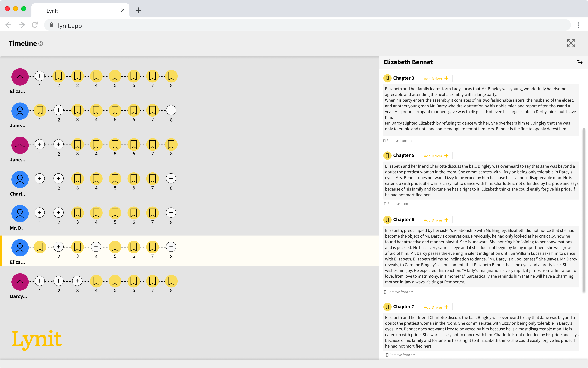588x368 pixels.
Task: Add chapter 3 to the Darcy... arc
Action: [77, 281]
